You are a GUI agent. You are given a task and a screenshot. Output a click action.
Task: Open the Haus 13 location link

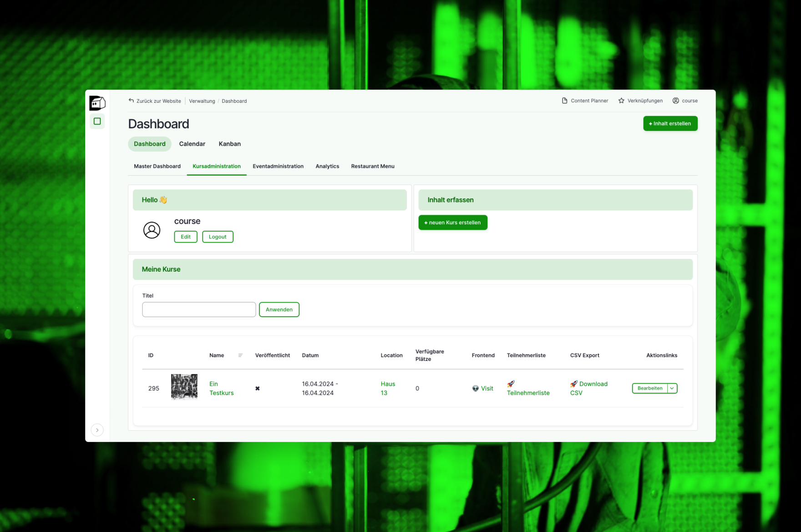387,388
